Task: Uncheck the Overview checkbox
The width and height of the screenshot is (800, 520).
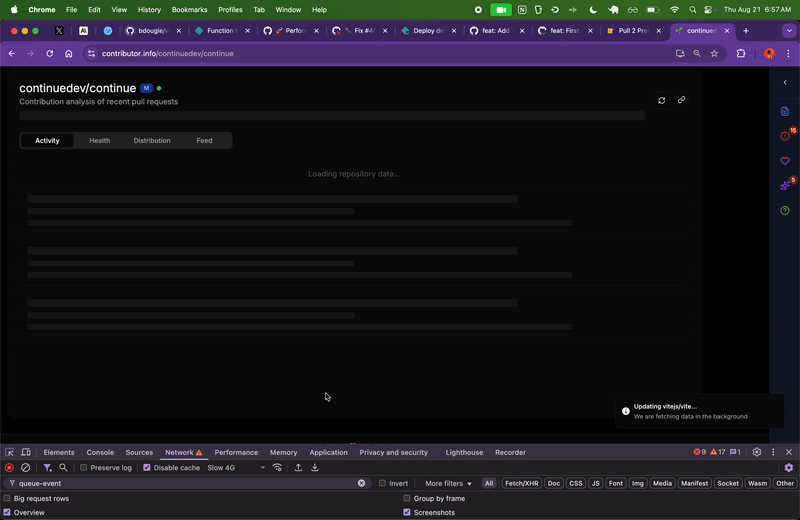Action: pos(7,512)
